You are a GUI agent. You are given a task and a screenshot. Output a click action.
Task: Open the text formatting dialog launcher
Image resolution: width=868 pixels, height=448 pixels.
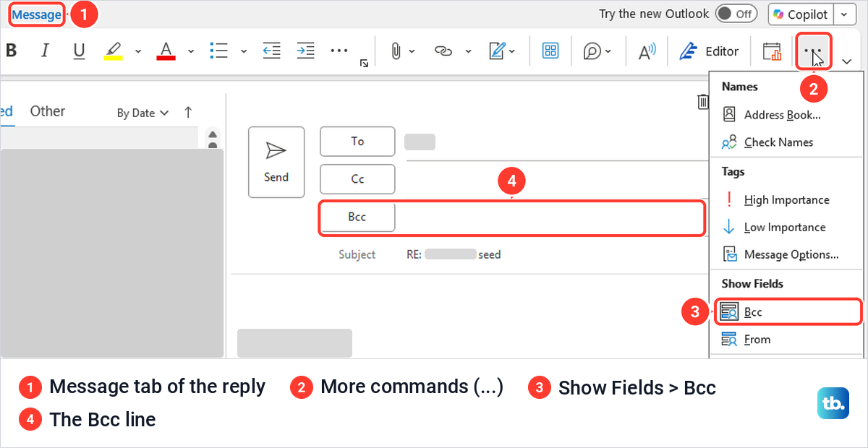[x=364, y=64]
